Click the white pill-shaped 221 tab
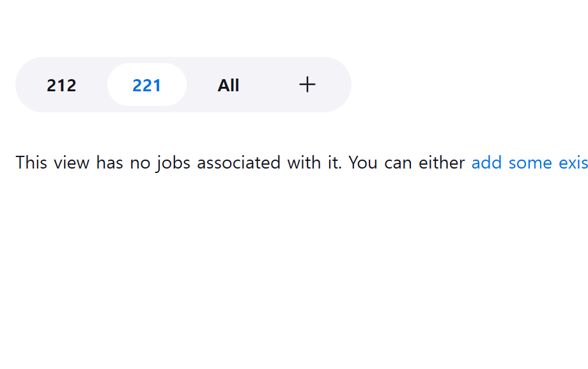 point(147,85)
